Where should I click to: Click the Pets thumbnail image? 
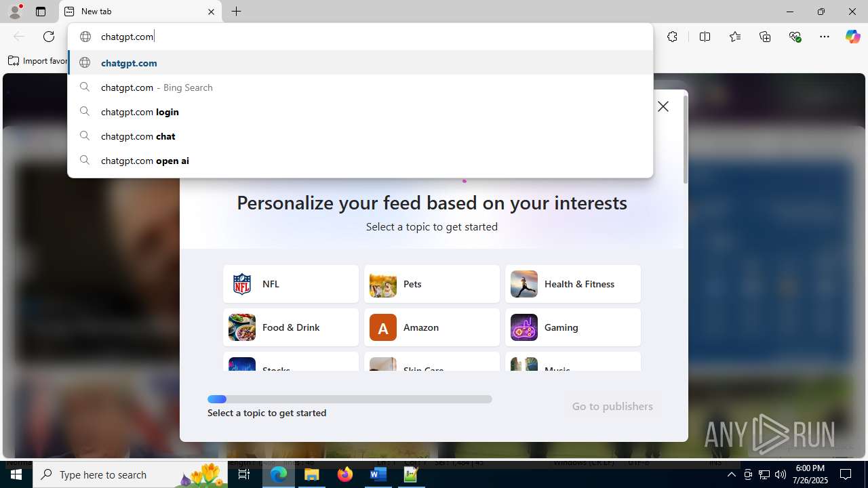[383, 284]
